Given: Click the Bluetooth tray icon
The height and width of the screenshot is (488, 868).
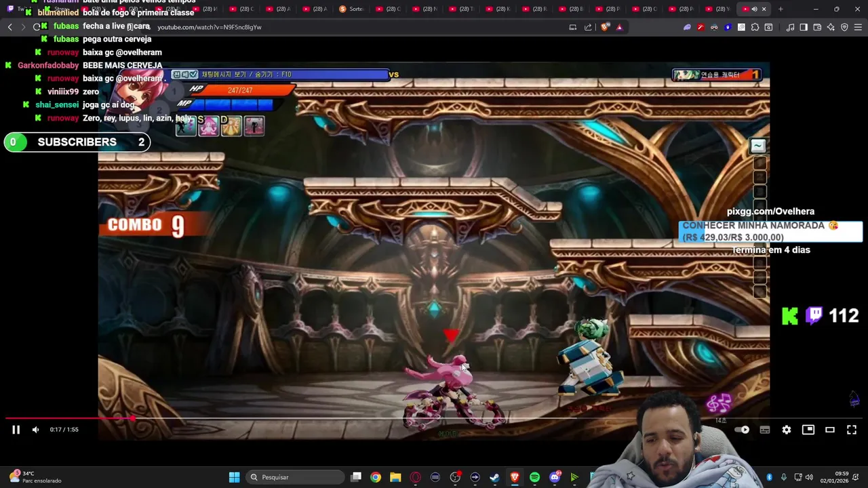Looking at the screenshot, I should click(769, 477).
